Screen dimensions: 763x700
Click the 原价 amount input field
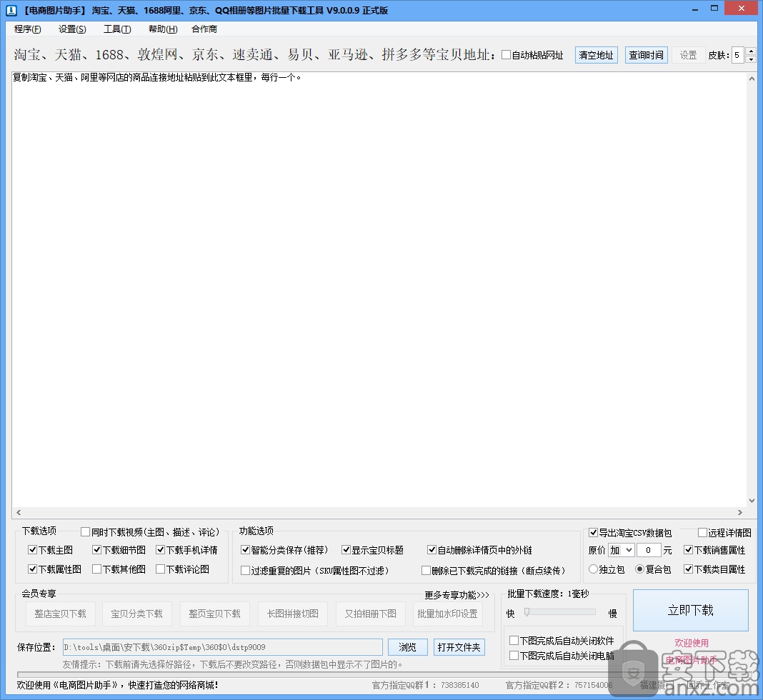[648, 550]
